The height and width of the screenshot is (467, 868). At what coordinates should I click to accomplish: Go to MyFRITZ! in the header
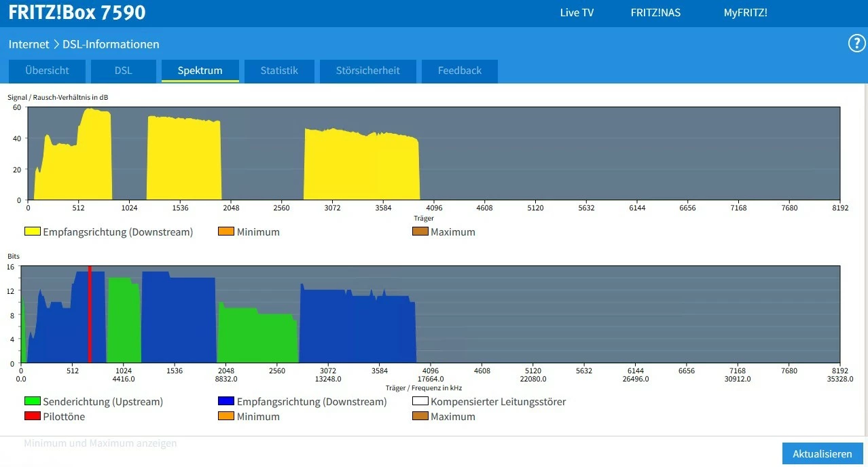pos(745,13)
